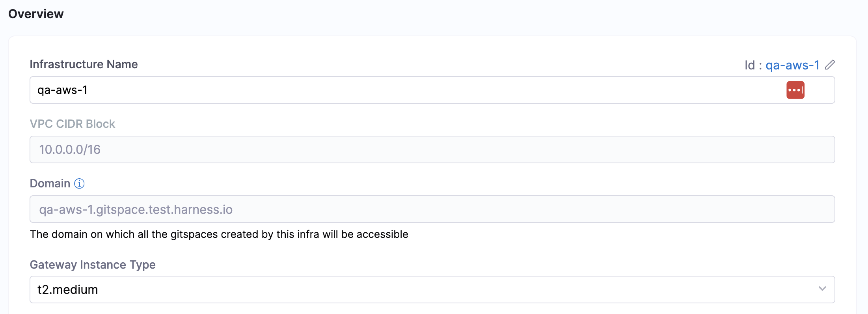
Task: Click the Infrastructure Name label
Action: (84, 64)
